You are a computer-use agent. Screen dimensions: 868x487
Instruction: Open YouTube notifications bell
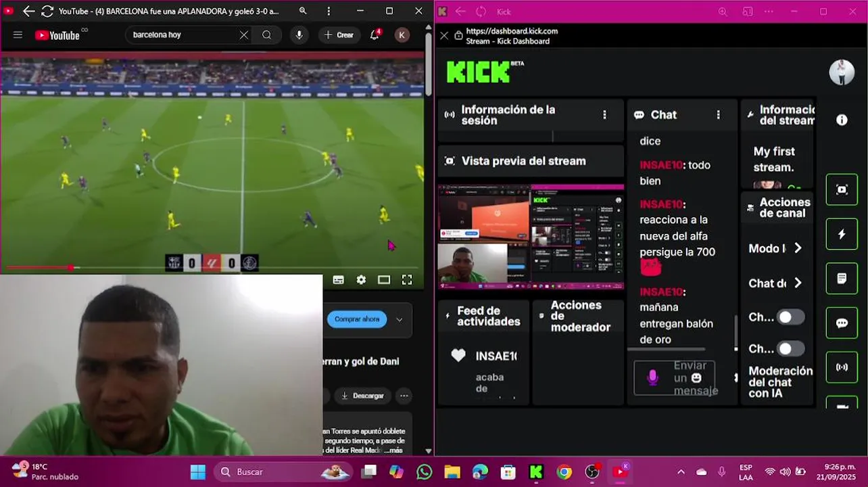[x=375, y=35]
